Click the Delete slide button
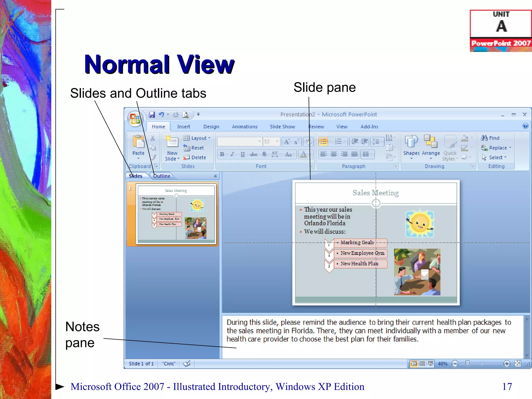 195,157
